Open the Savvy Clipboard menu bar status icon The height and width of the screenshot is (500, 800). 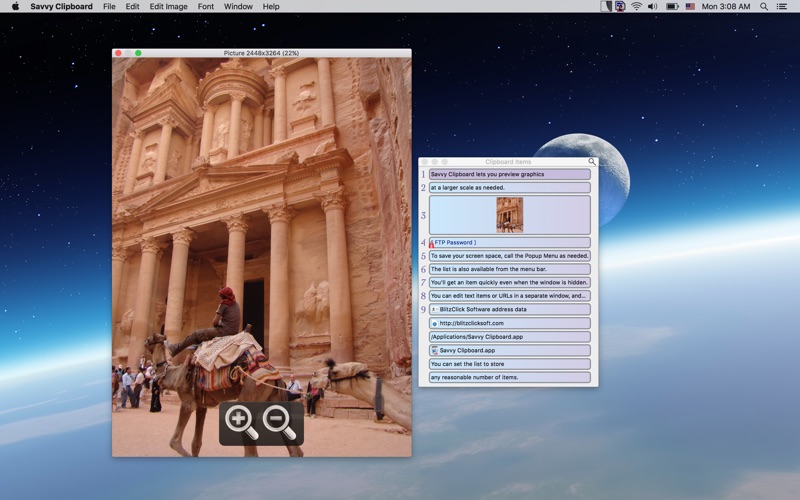(620, 7)
